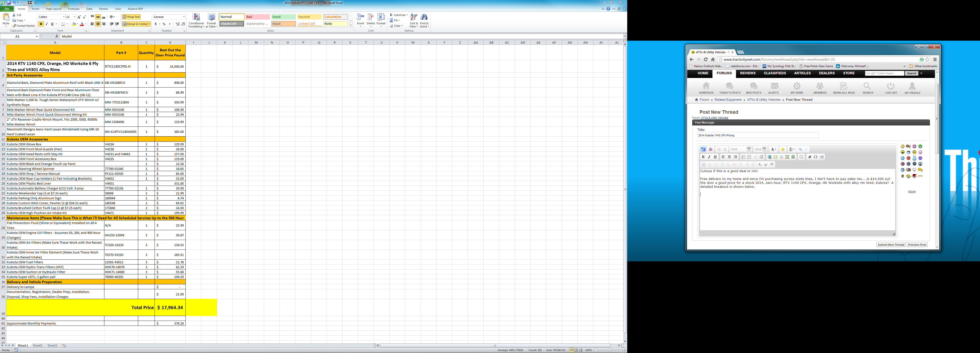Switch to the Page Layout ribbon tab
The image size is (980, 353).
pyautogui.click(x=54, y=9)
